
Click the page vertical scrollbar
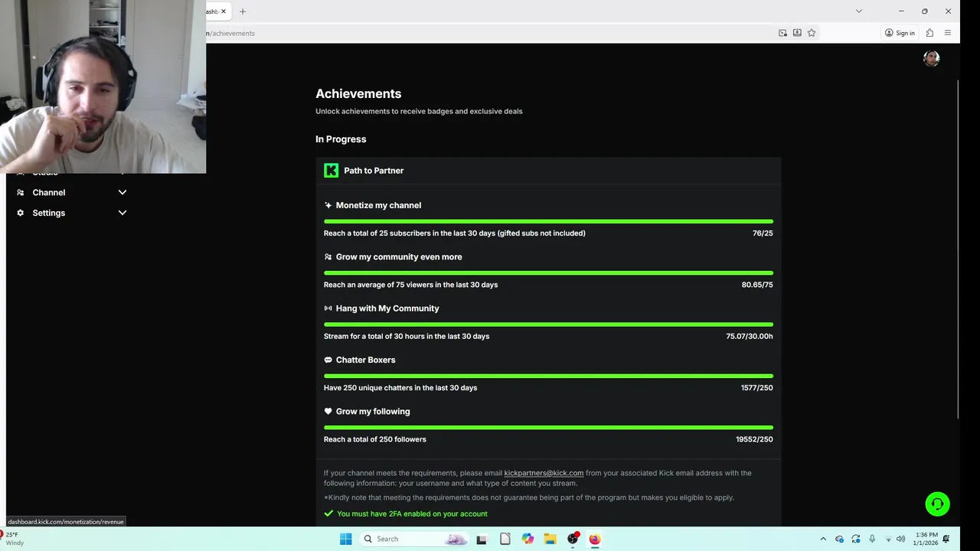[x=958, y=249]
